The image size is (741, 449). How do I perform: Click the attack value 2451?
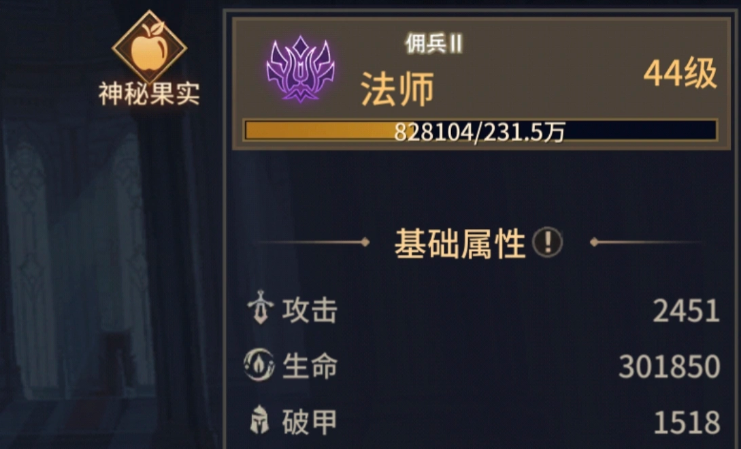(x=686, y=311)
